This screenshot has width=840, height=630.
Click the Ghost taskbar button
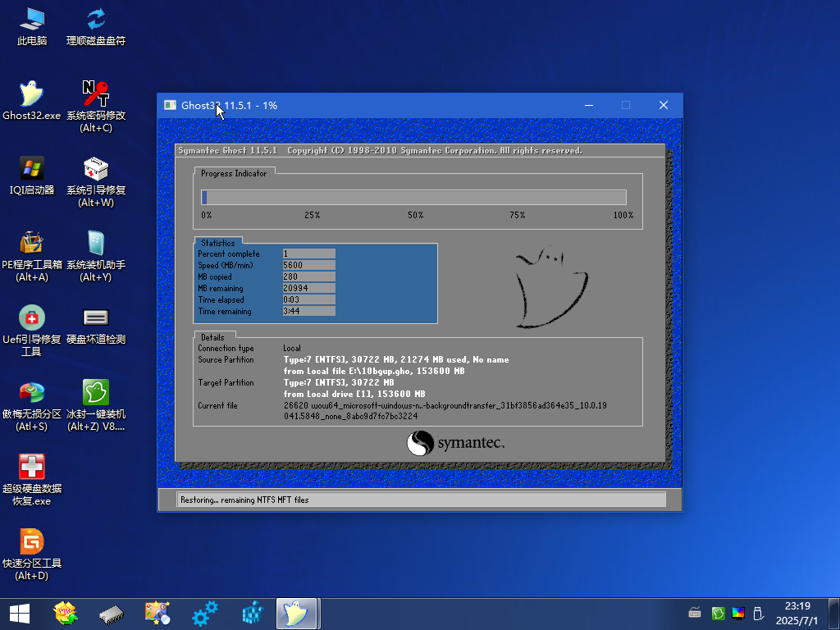[x=297, y=614]
